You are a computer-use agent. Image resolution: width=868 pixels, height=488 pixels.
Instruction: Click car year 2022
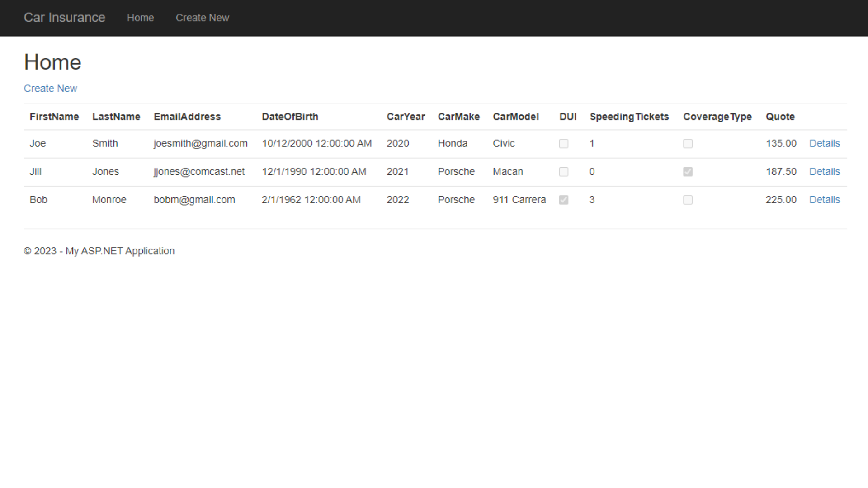coord(397,200)
